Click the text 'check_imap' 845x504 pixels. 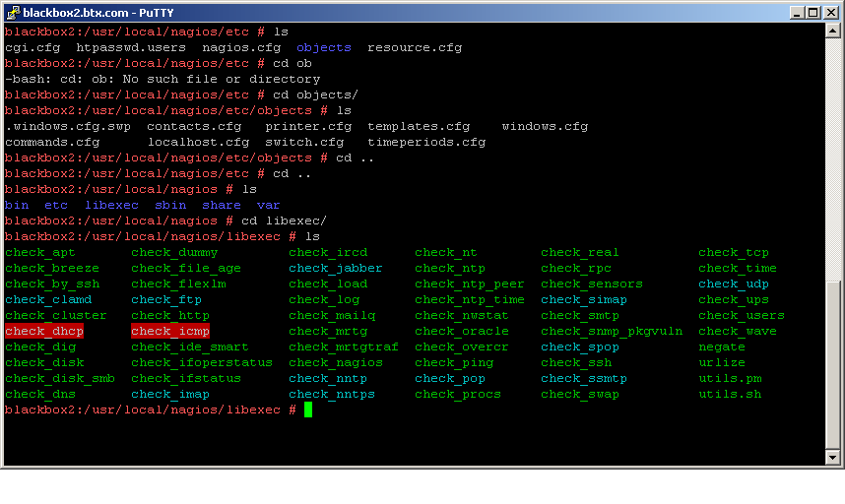coord(170,394)
